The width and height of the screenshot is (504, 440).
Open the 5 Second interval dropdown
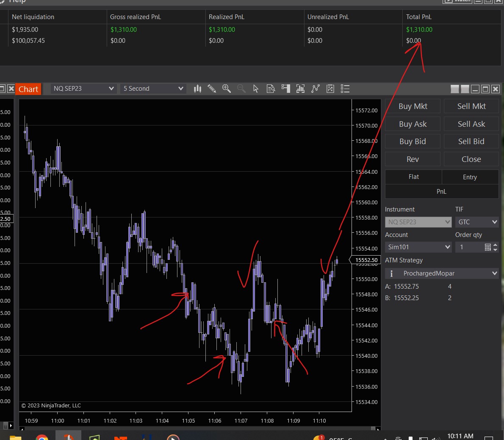point(153,89)
